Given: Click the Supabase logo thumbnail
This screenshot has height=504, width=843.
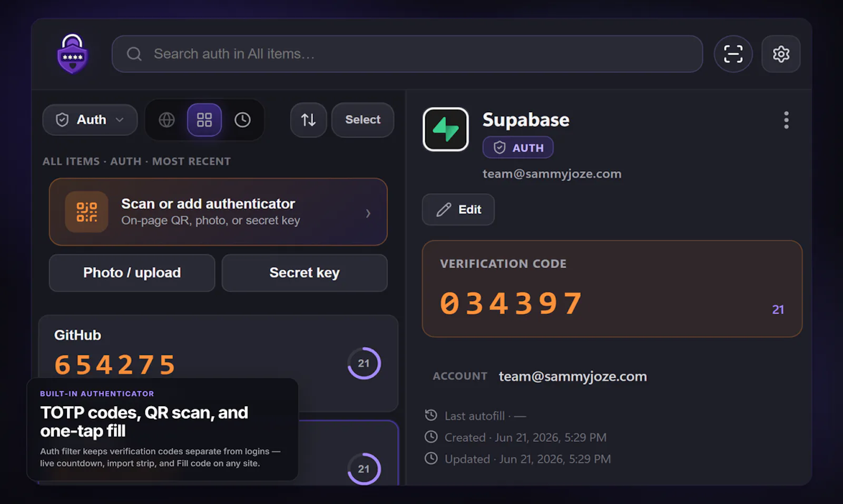Looking at the screenshot, I should [446, 130].
